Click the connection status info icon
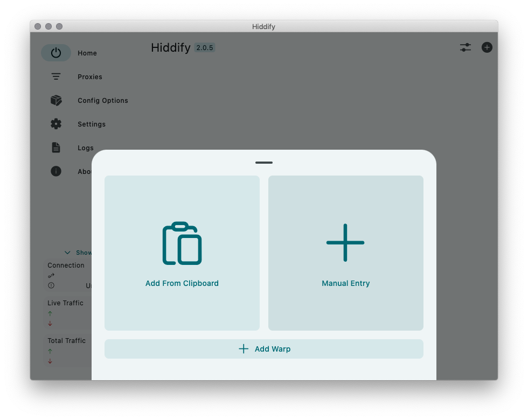 51,285
